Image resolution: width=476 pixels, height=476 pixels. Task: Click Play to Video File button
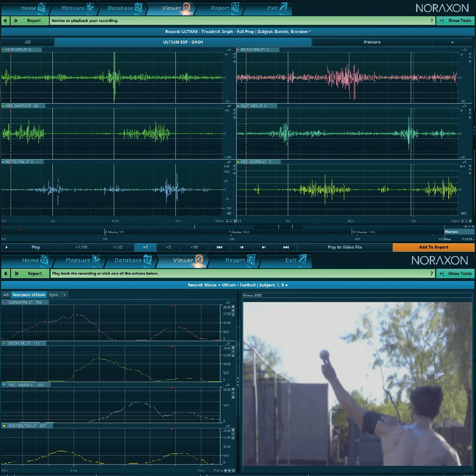[x=345, y=247]
